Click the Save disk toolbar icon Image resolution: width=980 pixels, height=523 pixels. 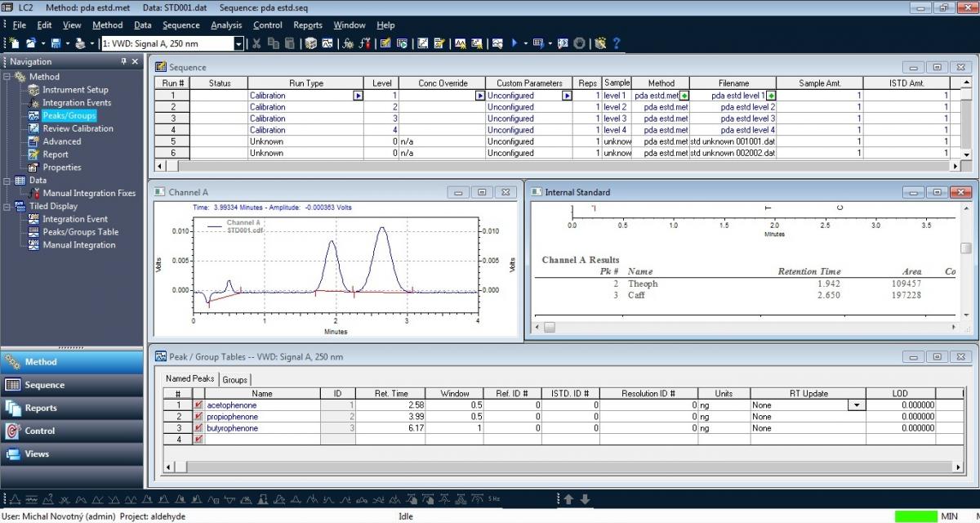[56, 43]
